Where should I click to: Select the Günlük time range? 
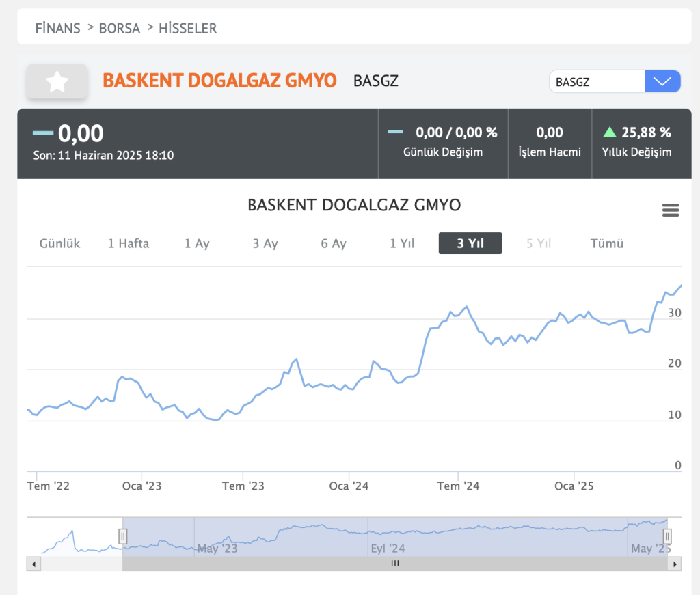60,244
